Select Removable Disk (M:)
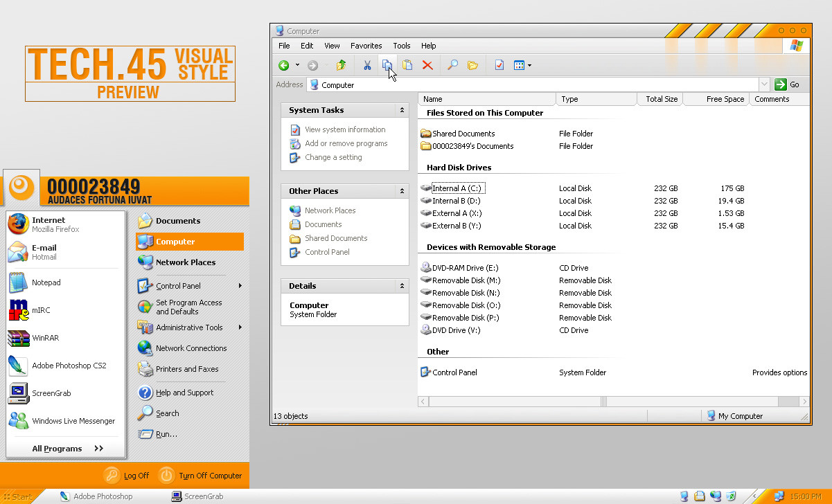Screen dimensions: 832x504 click(461, 280)
